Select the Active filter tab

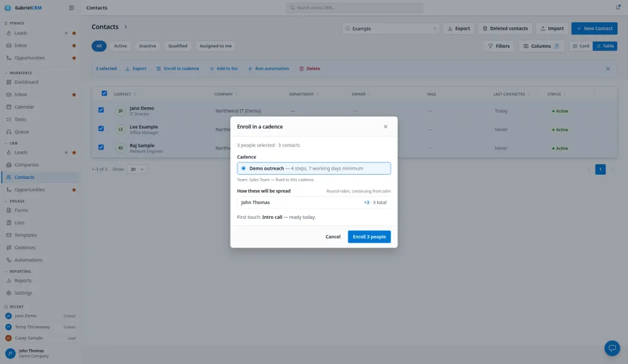coord(120,46)
